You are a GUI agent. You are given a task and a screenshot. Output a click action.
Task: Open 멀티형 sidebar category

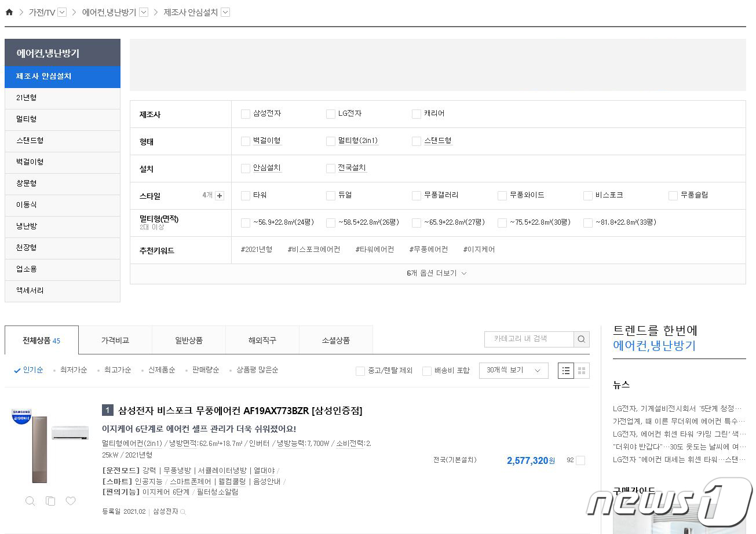click(63, 119)
